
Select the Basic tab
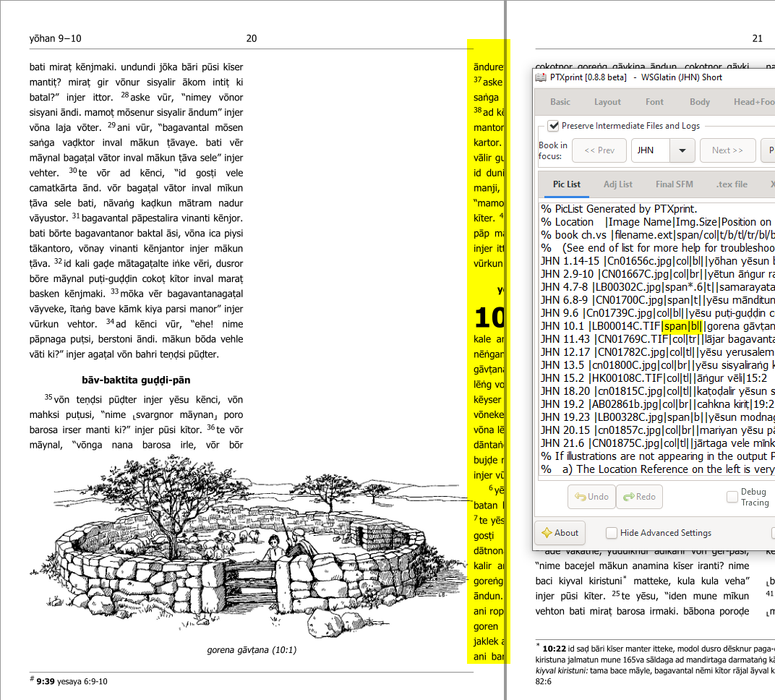[560, 102]
